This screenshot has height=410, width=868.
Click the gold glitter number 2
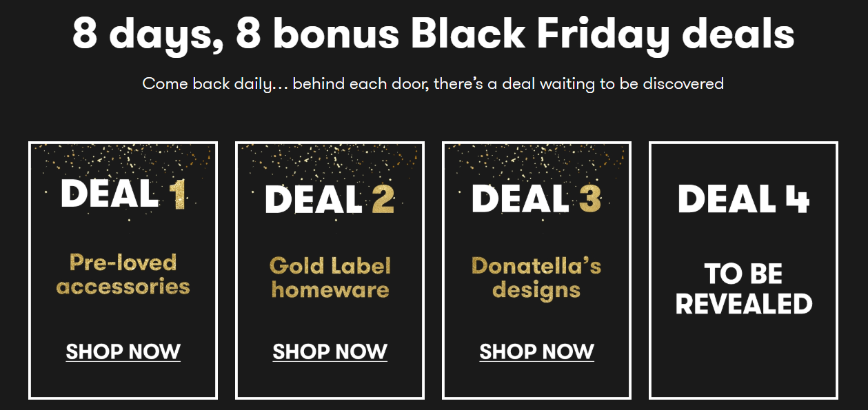(x=383, y=198)
